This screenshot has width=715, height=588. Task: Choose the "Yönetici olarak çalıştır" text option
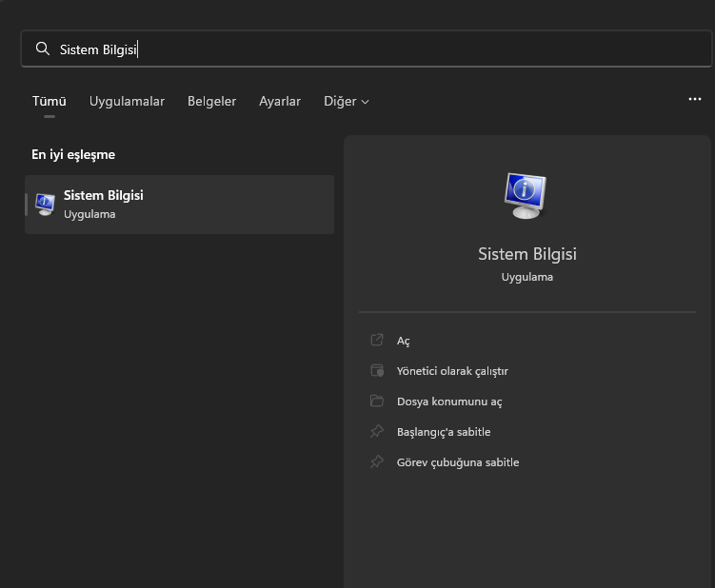pyautogui.click(x=452, y=371)
